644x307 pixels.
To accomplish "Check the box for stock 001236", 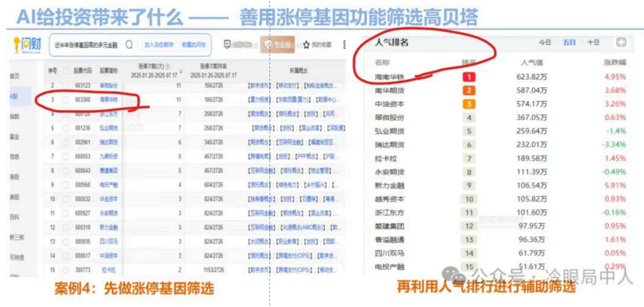I will (65, 128).
